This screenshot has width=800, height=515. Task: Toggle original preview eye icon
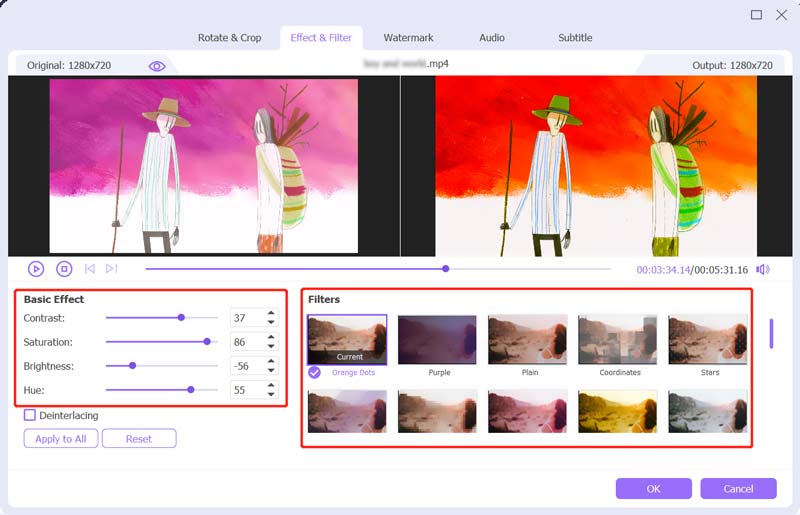[157, 66]
